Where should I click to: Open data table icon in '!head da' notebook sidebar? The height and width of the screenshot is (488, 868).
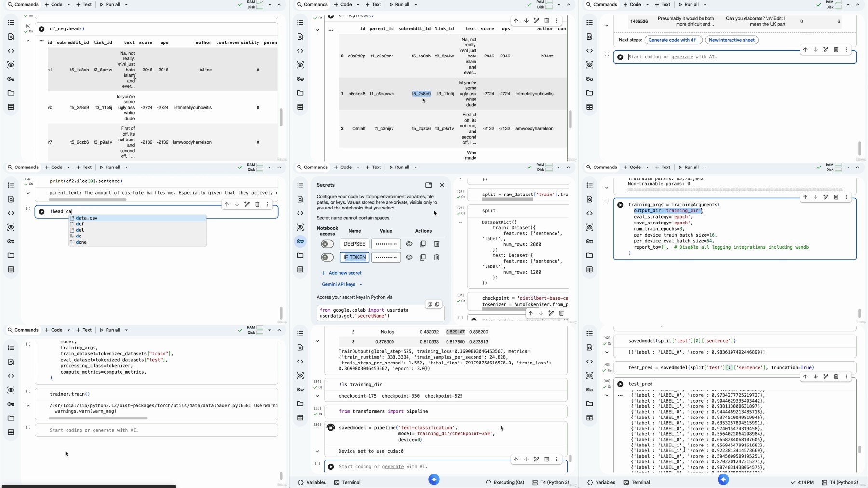11,269
